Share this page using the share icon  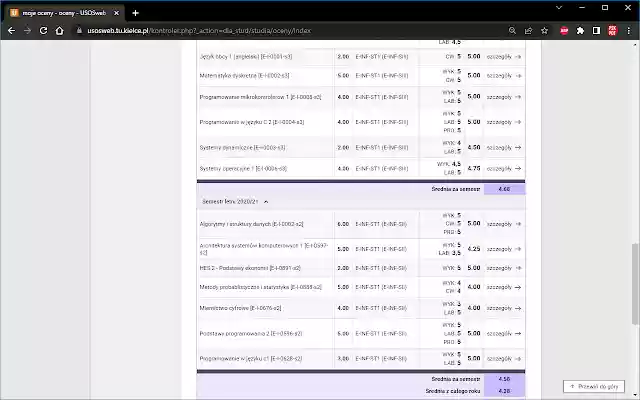click(x=528, y=31)
